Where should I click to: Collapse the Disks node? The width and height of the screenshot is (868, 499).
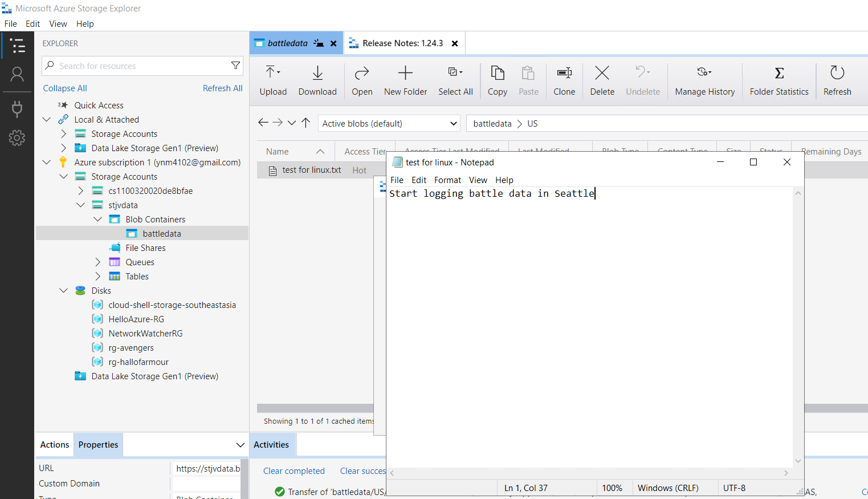point(64,290)
